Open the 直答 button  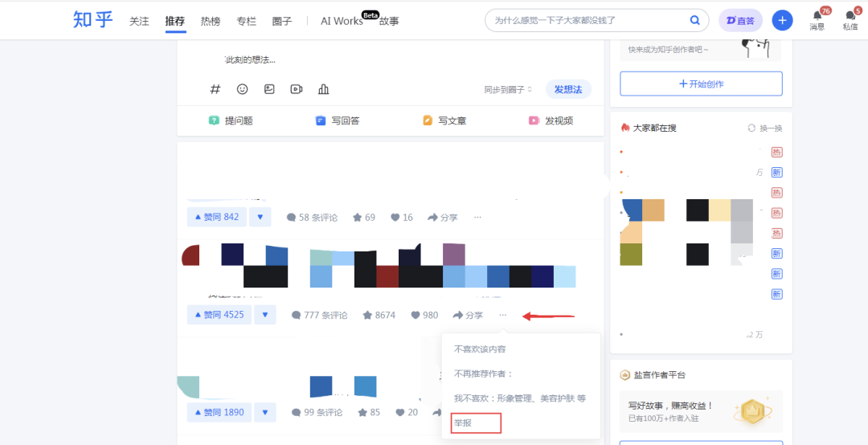click(x=740, y=20)
